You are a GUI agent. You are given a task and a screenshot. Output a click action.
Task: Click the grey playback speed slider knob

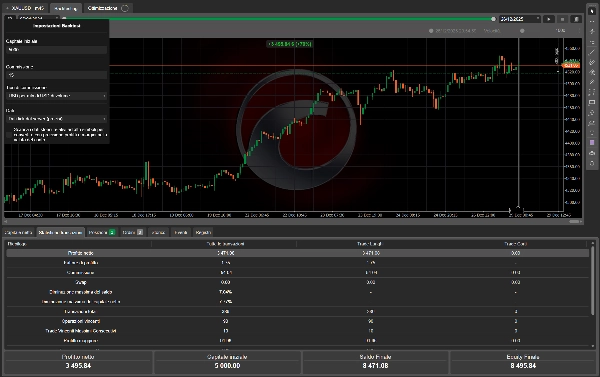(x=522, y=31)
